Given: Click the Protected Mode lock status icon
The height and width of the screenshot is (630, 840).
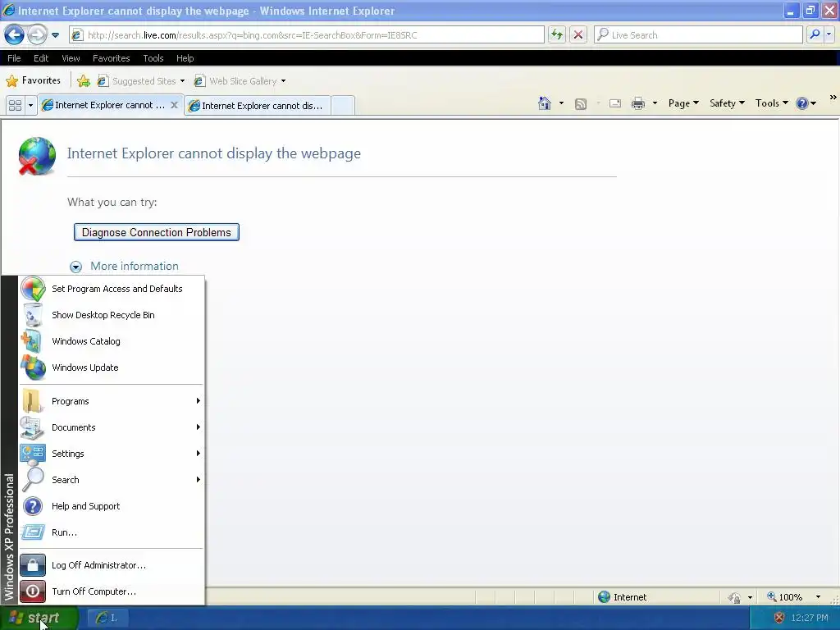Looking at the screenshot, I should point(734,597).
